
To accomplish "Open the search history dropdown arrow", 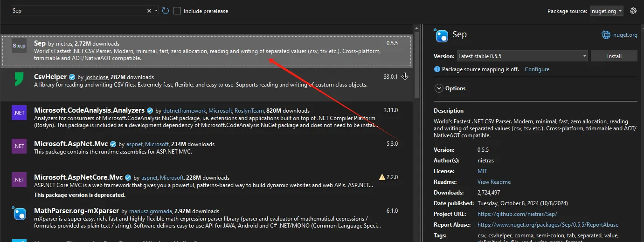I will pos(156,11).
